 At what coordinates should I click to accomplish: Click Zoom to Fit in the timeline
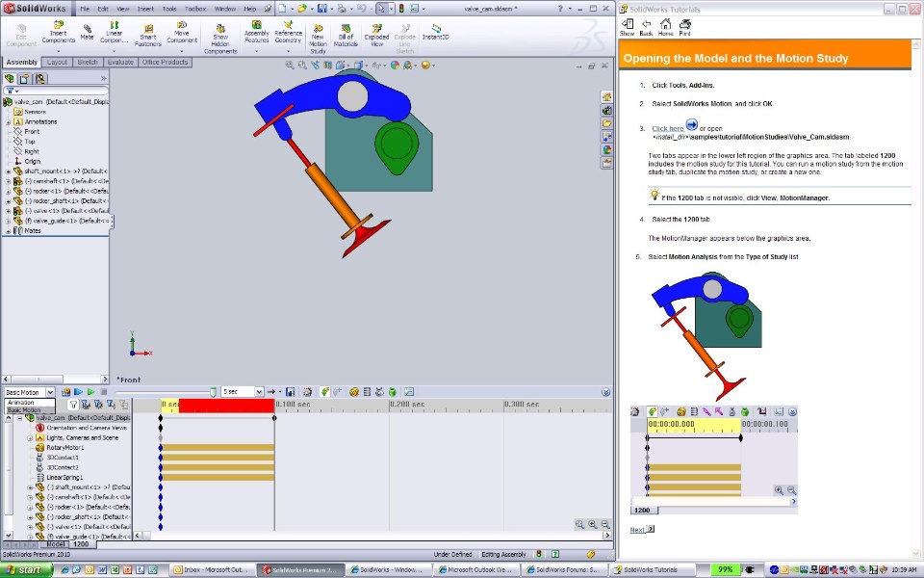coord(579,524)
